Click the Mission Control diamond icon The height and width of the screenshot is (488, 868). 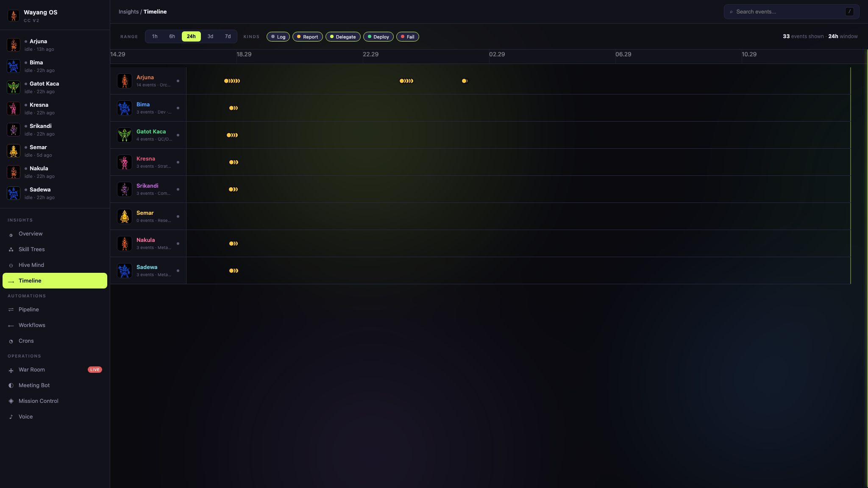pos(11,401)
